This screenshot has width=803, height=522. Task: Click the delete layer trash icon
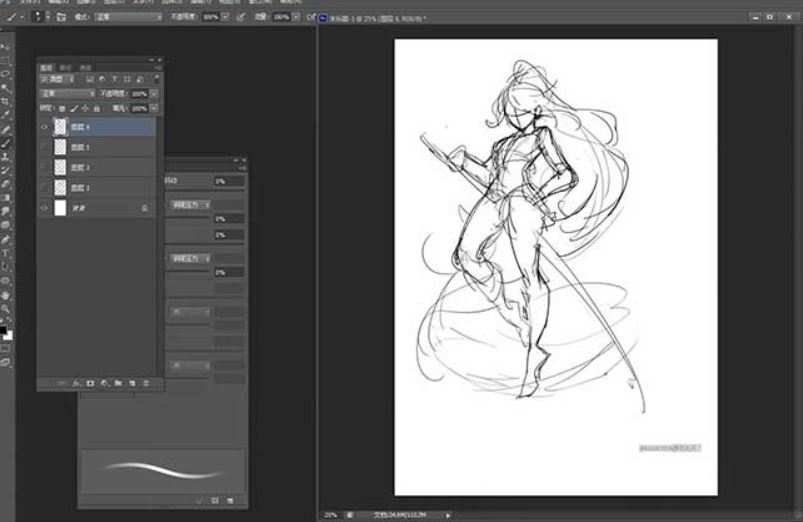(x=146, y=383)
